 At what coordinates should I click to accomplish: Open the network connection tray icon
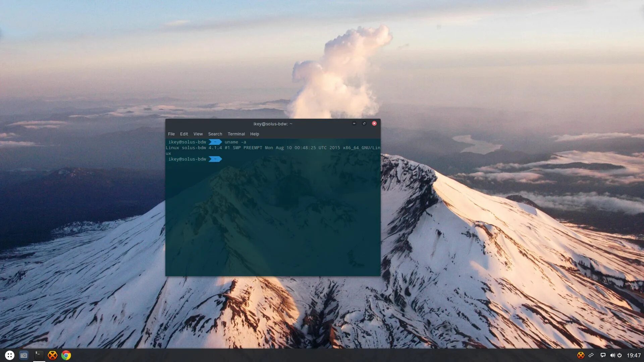[591, 355]
